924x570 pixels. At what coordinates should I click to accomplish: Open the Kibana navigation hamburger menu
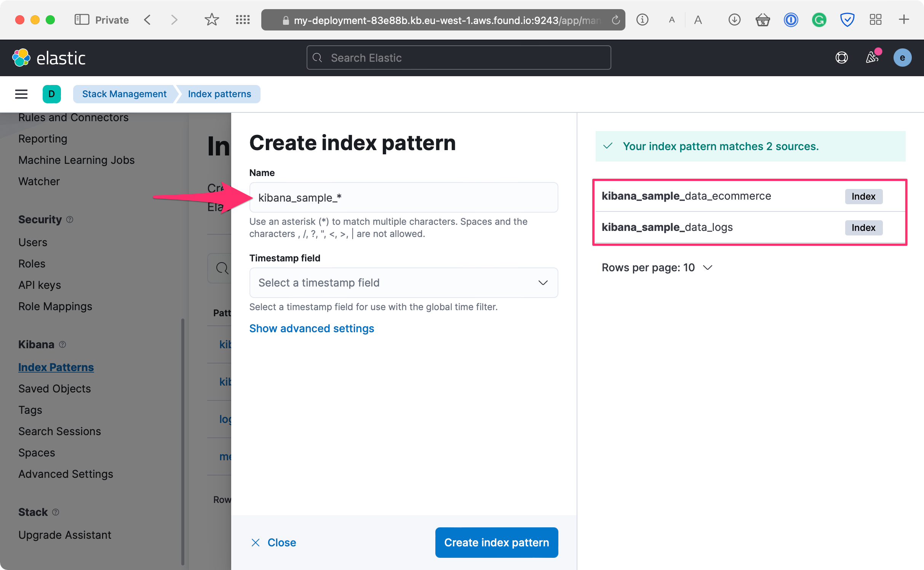pyautogui.click(x=21, y=94)
